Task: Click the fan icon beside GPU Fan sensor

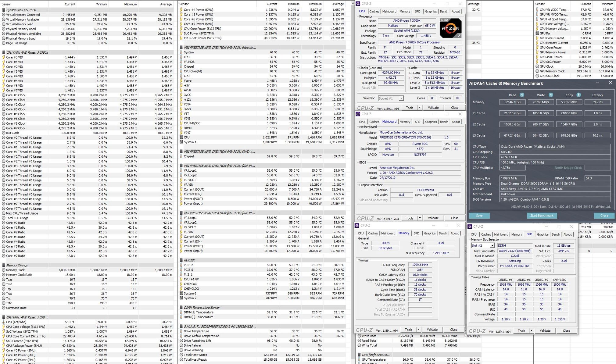Action: pos(537,33)
